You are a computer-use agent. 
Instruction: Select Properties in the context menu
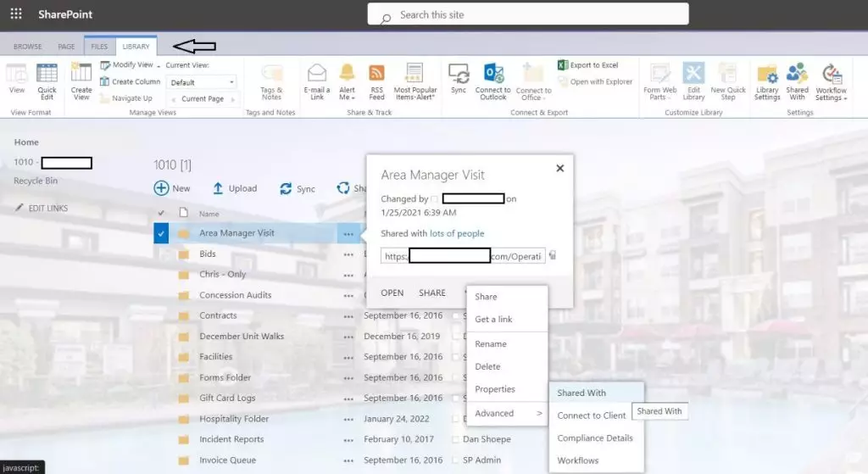tap(495, 389)
